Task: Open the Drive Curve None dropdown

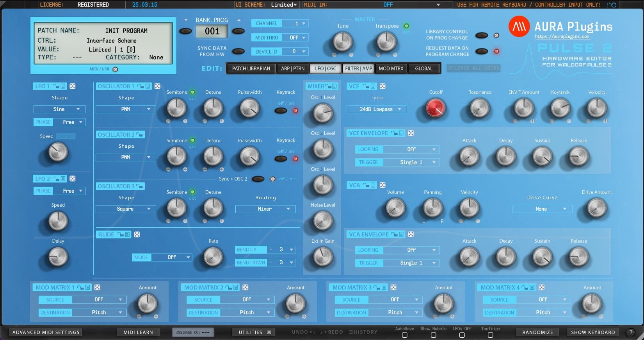Action: [542, 209]
